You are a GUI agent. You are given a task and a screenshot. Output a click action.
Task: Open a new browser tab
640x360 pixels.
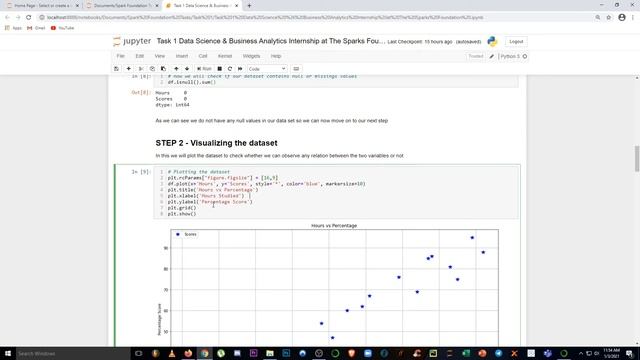coord(249,6)
